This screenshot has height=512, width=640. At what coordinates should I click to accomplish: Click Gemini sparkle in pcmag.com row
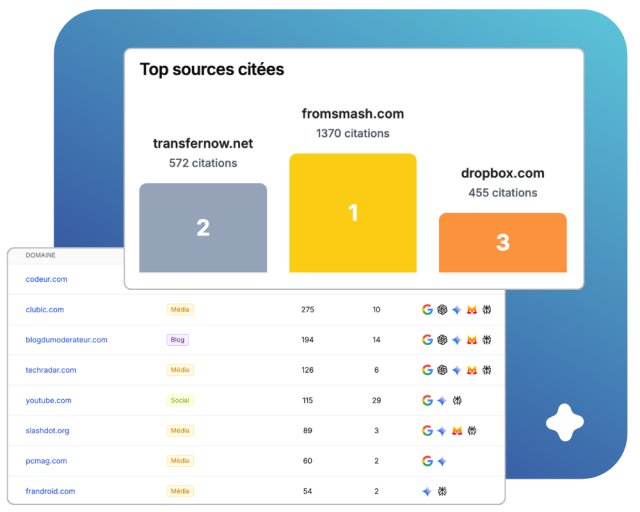point(442,461)
